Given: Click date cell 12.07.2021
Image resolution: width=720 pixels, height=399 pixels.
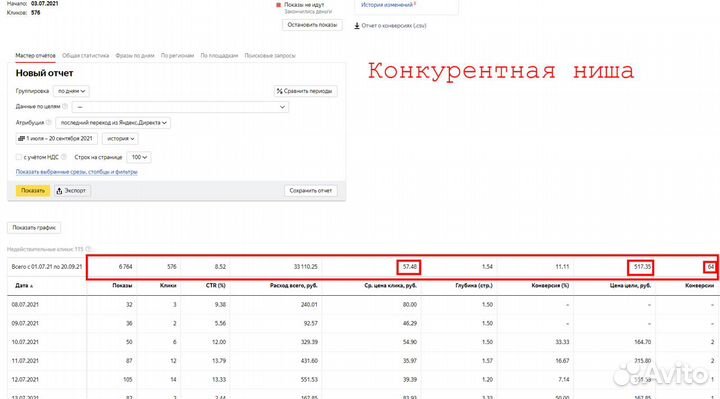Looking at the screenshot, I should 25,380.
